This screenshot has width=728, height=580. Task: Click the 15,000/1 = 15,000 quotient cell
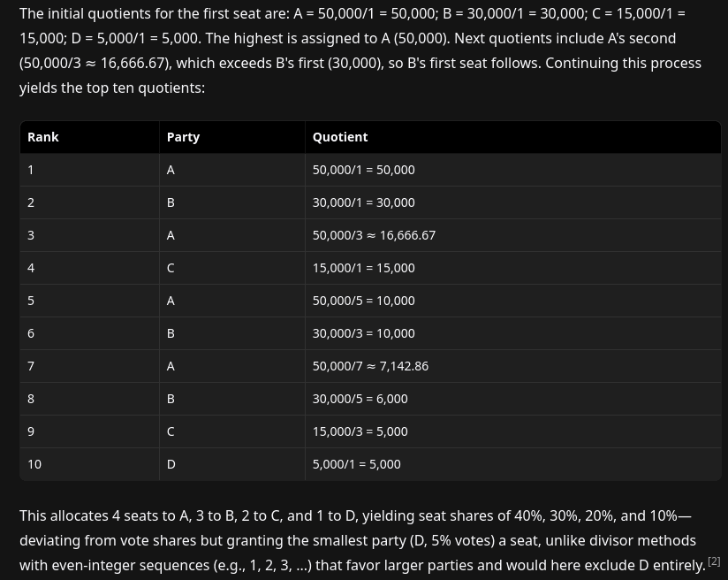(363, 268)
